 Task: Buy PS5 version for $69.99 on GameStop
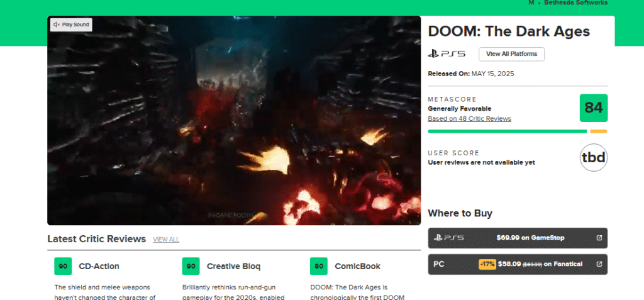coord(518,238)
